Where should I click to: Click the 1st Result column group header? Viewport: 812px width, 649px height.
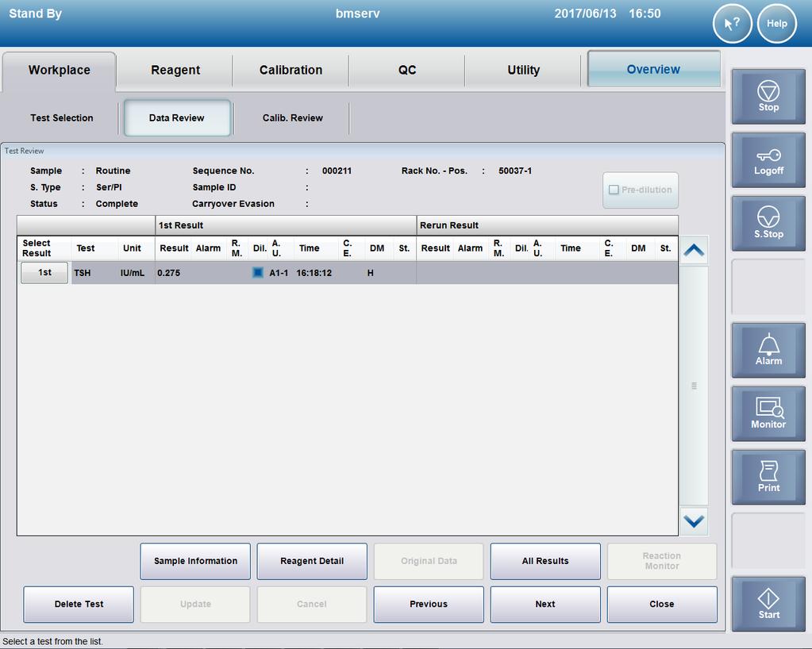point(286,225)
